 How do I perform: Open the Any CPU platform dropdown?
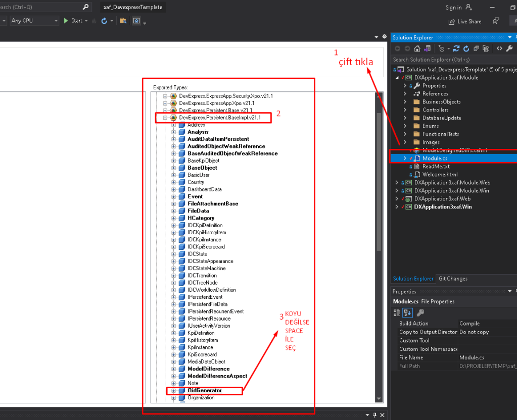tap(34, 21)
